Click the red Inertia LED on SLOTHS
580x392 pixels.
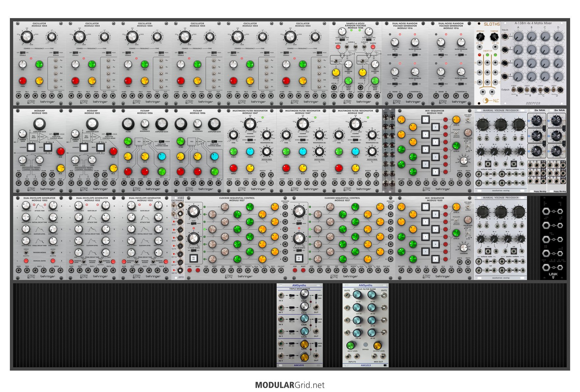pos(480,55)
